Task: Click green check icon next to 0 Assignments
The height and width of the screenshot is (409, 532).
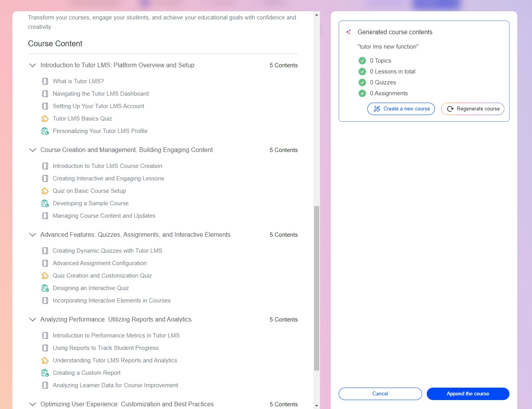Action: tap(362, 93)
